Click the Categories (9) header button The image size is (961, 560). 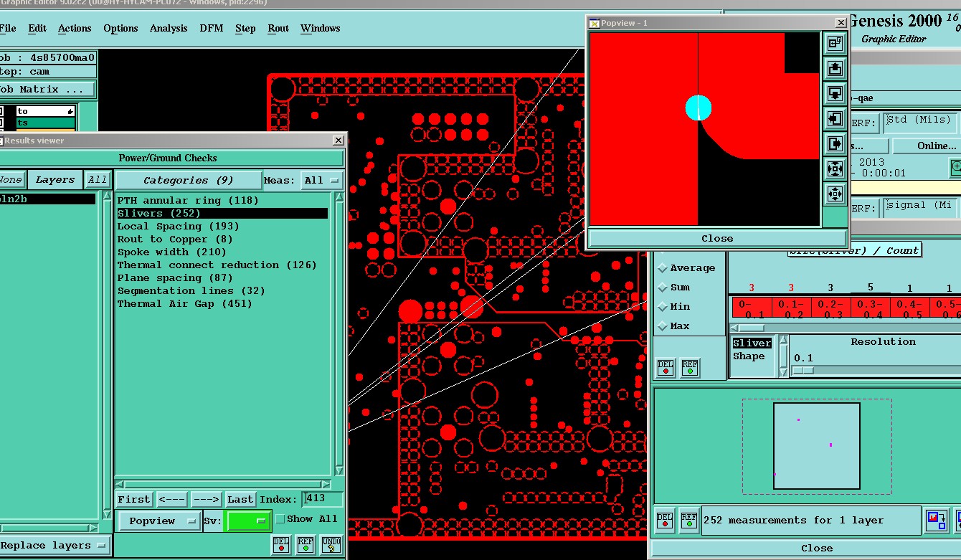coord(188,180)
